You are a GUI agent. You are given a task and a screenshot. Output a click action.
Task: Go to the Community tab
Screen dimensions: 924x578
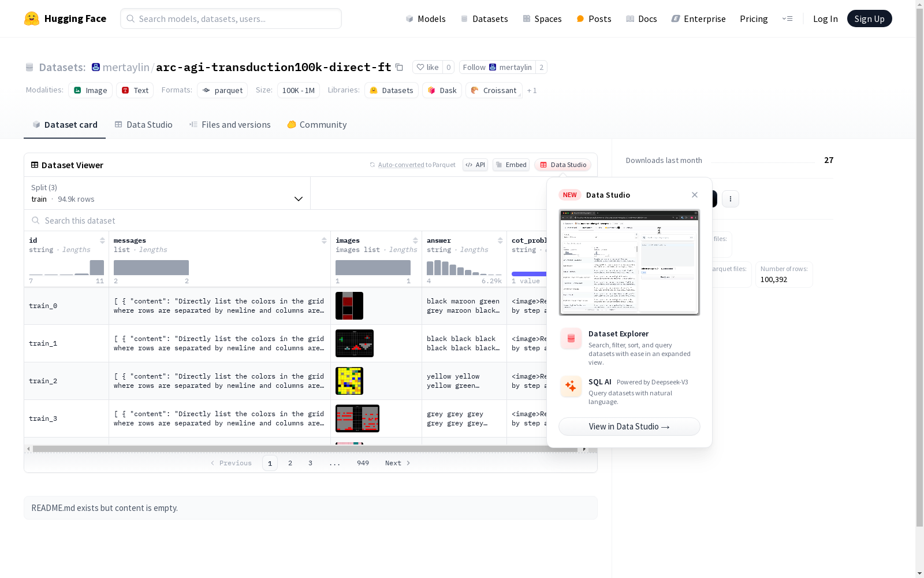point(317,125)
